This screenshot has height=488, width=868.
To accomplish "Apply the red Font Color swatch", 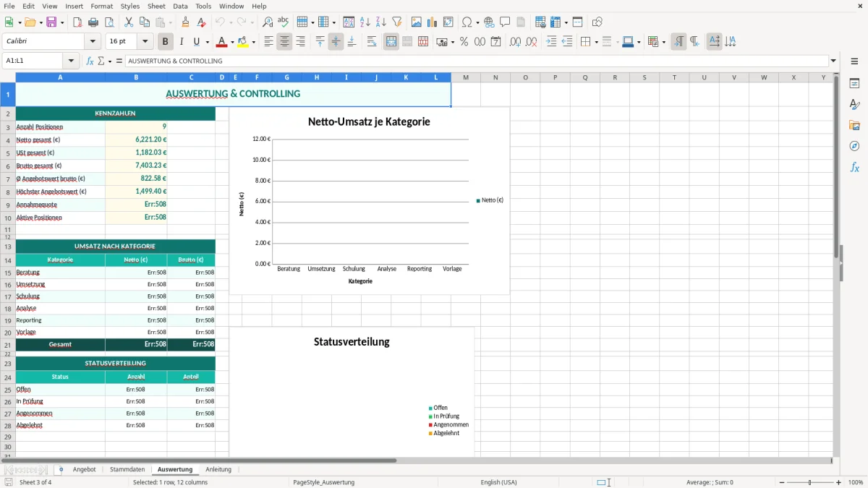I will click(221, 42).
